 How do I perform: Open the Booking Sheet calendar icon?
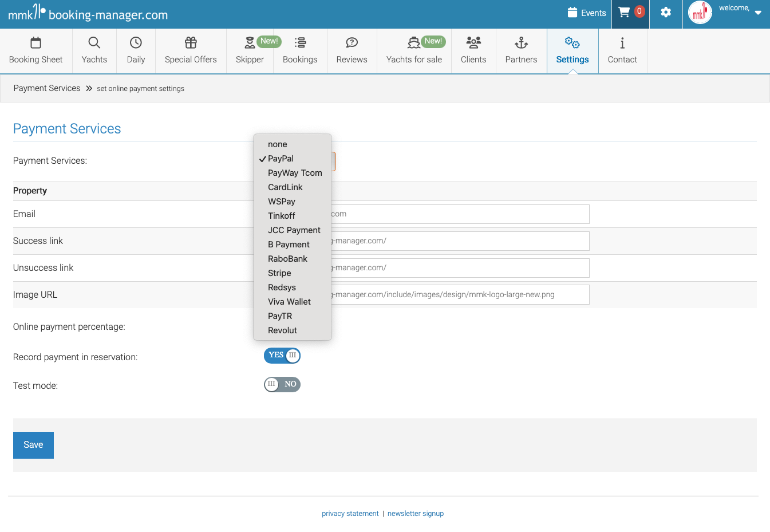35,42
